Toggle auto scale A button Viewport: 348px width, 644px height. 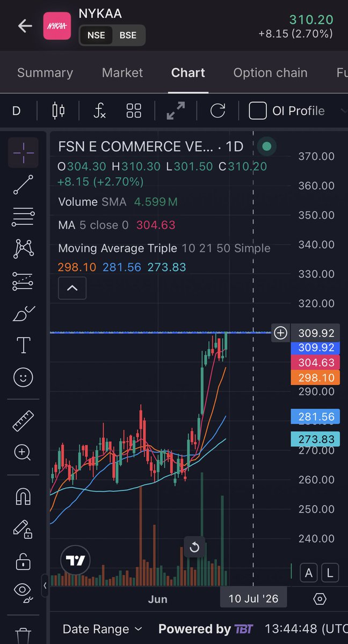309,573
